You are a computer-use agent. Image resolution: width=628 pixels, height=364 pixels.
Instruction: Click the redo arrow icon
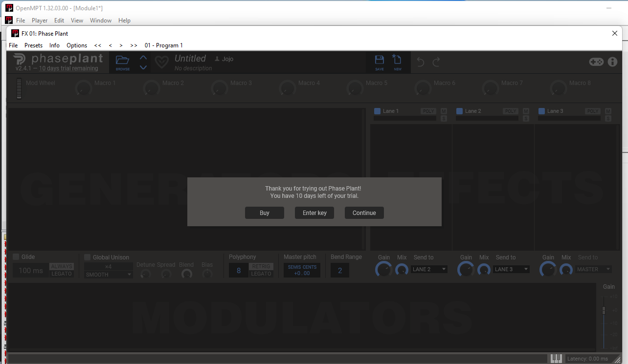click(x=436, y=62)
